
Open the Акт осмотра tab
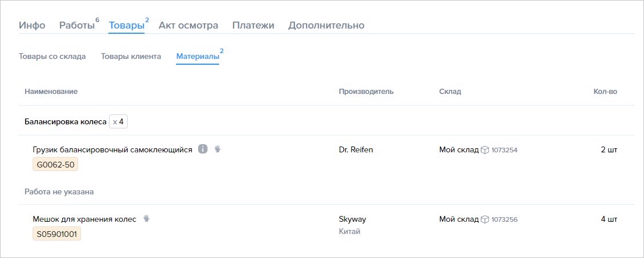188,26
